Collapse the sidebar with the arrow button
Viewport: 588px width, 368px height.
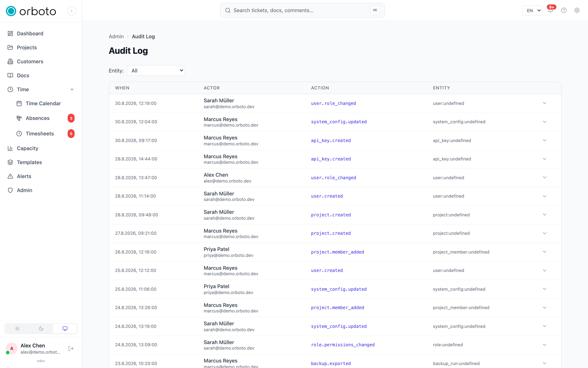pyautogui.click(x=72, y=11)
